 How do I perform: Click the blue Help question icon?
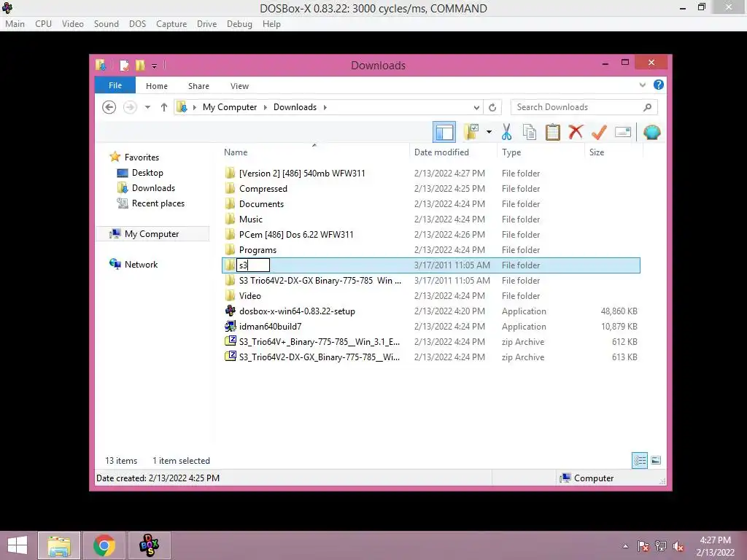(659, 85)
